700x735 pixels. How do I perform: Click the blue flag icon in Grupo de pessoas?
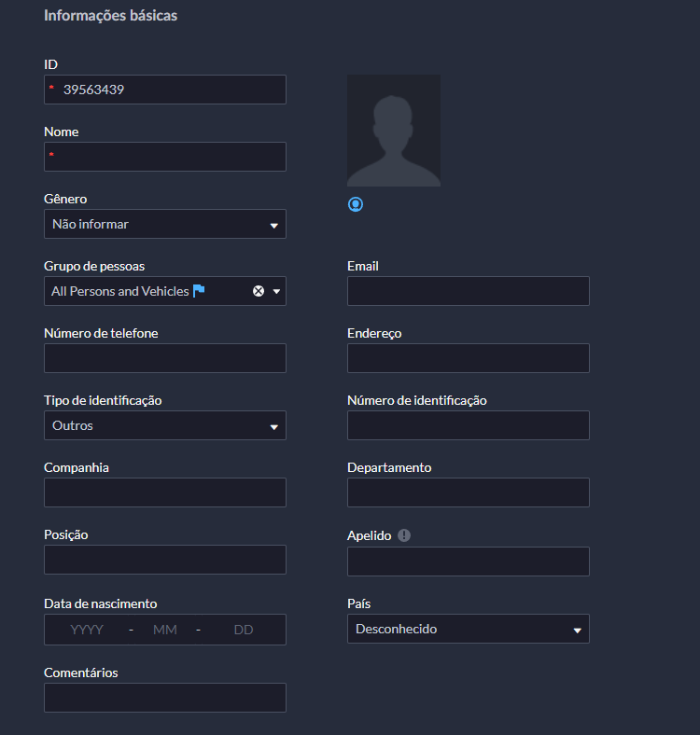(x=198, y=291)
